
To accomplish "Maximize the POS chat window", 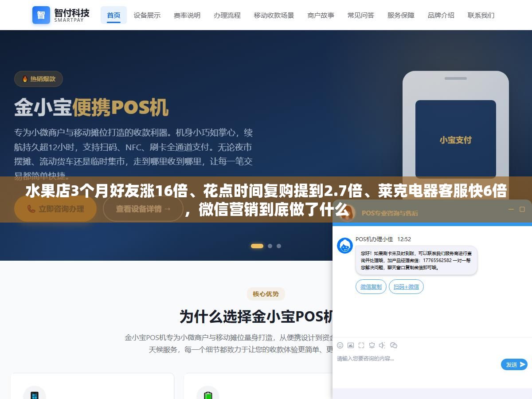I will [522, 209].
